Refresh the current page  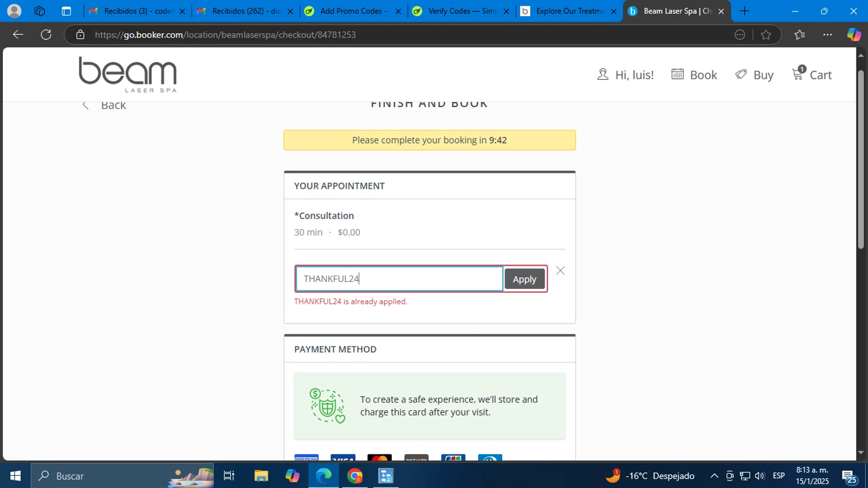pos(46,35)
